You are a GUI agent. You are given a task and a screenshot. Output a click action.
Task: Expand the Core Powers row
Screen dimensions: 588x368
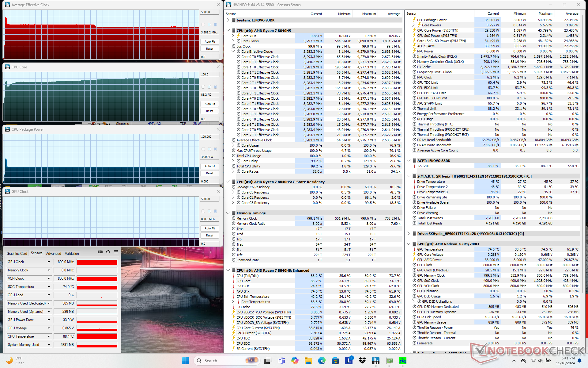[413, 25]
